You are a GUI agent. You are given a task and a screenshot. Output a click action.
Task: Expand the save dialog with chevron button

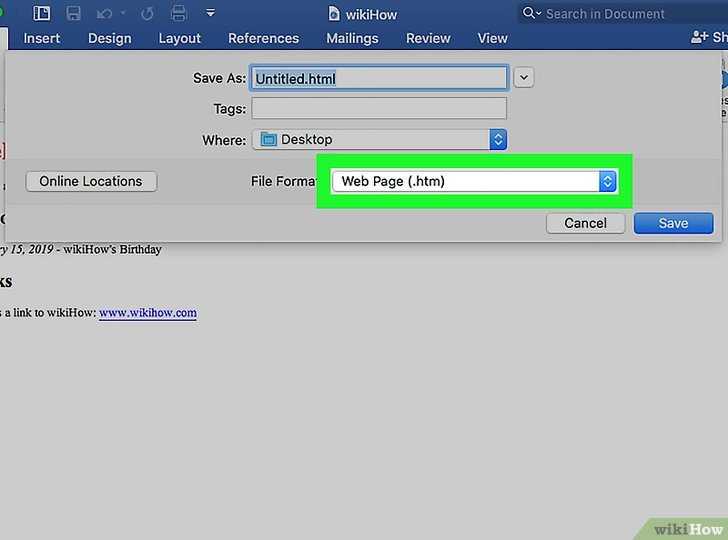(524, 78)
